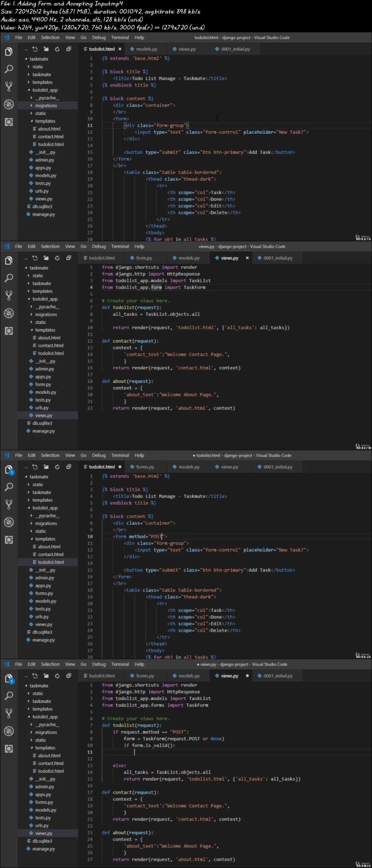Click New File icon in the 00:02:10 frame
The width and height of the screenshot is (372, 868).
[x=35, y=49]
